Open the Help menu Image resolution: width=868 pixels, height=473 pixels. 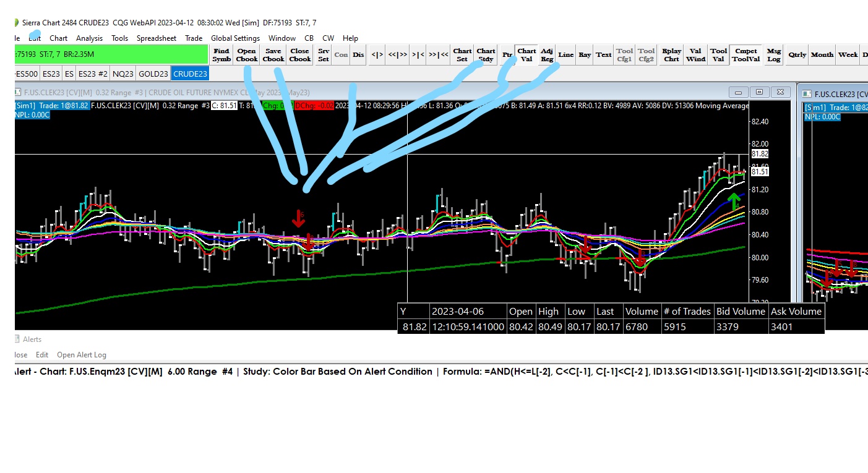350,38
